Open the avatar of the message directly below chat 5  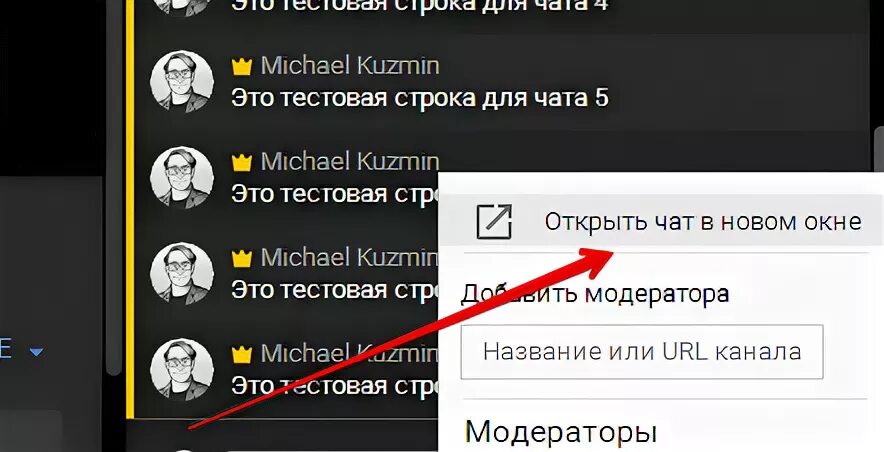coord(182,178)
